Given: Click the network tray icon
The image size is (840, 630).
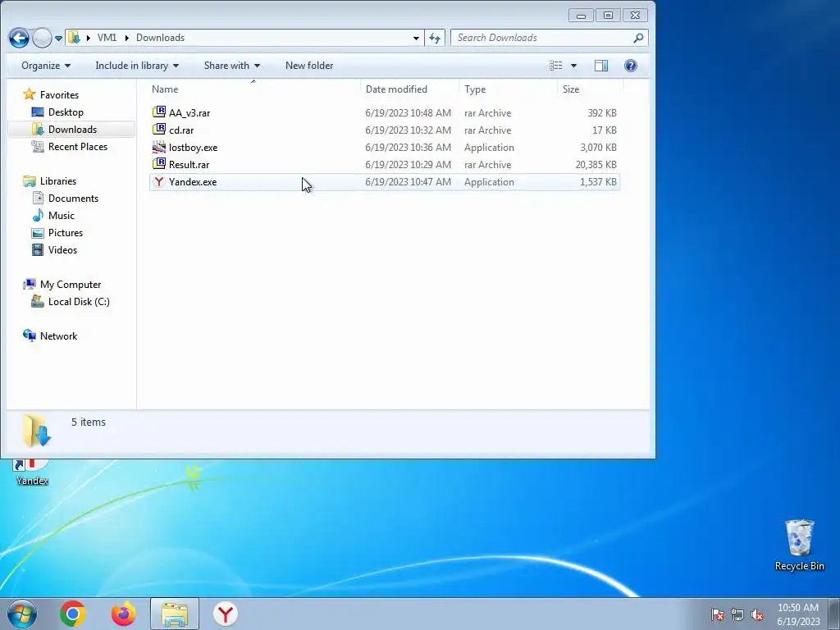Looking at the screenshot, I should pyautogui.click(x=737, y=614).
